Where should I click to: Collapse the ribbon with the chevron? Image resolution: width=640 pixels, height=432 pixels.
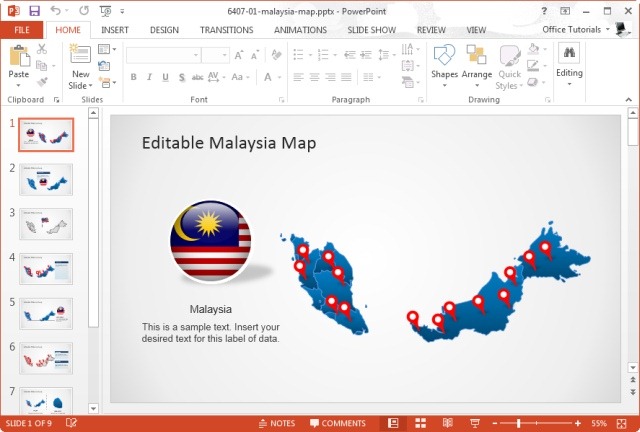pyautogui.click(x=629, y=100)
